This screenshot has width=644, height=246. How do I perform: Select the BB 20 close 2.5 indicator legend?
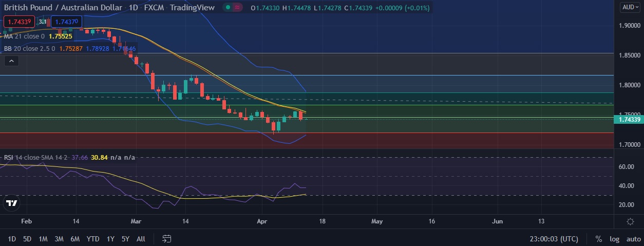coord(28,49)
